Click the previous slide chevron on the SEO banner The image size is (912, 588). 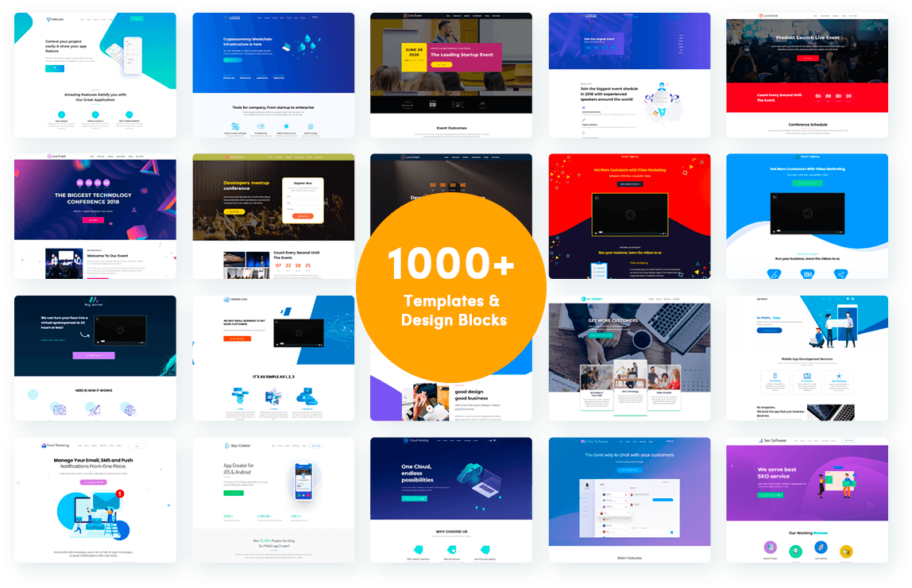732,466
